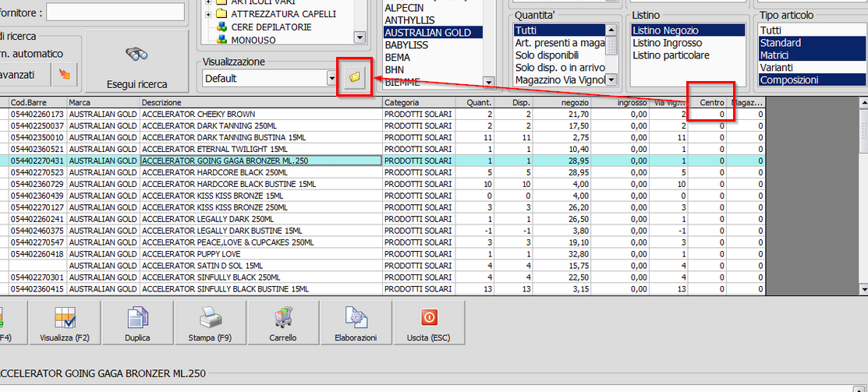The width and height of the screenshot is (868, 392).
Task: Click the fornitore input field
Action: [x=115, y=12]
